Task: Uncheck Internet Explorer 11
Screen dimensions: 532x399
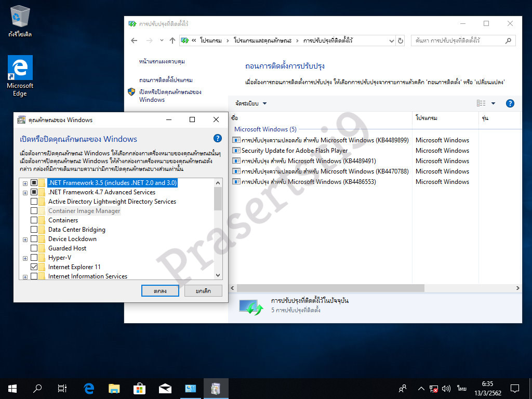Action: pyautogui.click(x=34, y=267)
